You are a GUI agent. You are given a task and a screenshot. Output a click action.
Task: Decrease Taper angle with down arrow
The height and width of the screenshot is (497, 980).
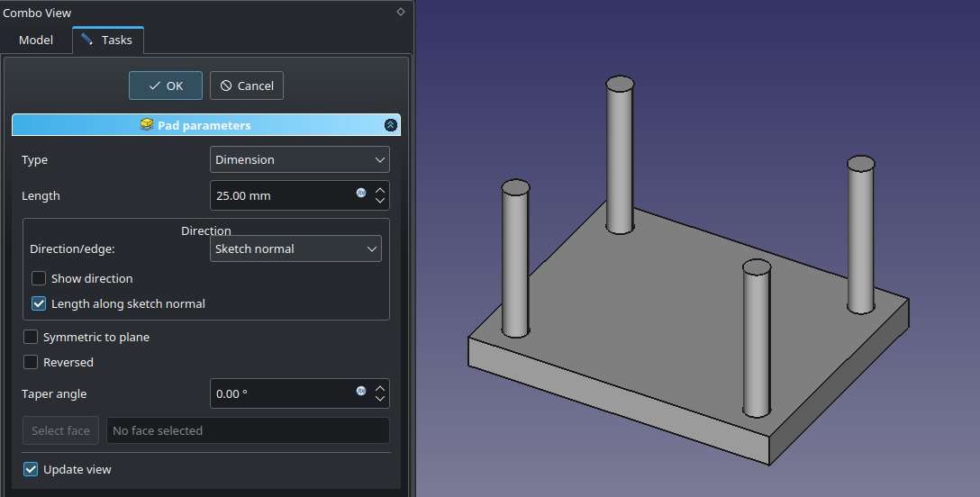(380, 399)
